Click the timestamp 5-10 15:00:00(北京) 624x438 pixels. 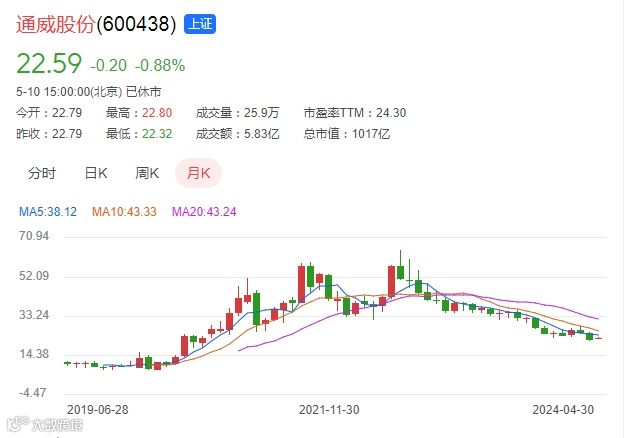69,92
